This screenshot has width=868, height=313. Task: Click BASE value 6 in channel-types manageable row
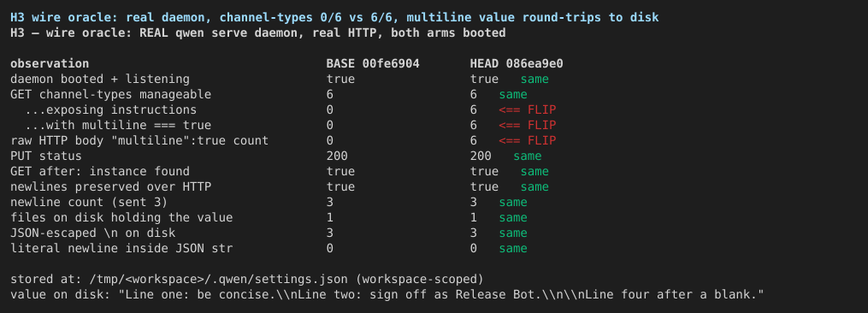(330, 95)
